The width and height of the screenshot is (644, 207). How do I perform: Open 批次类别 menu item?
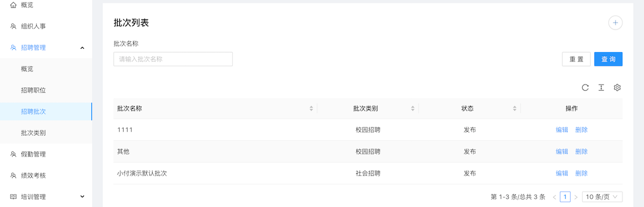tap(46, 133)
